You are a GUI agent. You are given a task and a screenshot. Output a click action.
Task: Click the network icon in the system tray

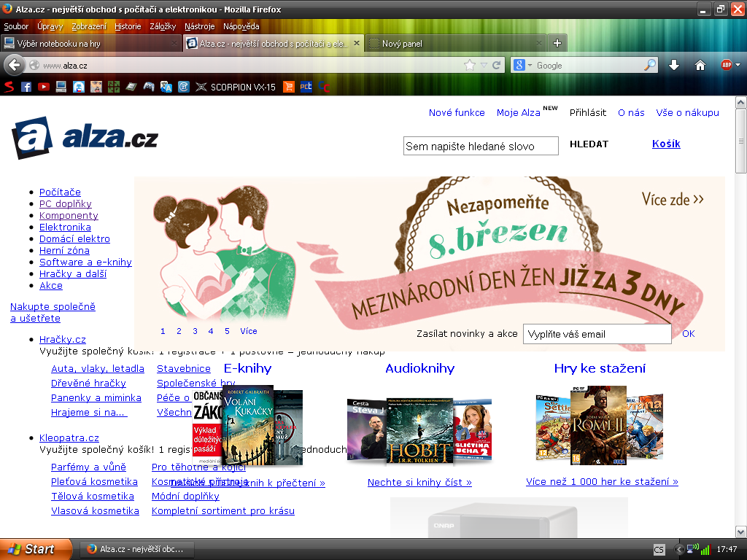tap(692, 549)
